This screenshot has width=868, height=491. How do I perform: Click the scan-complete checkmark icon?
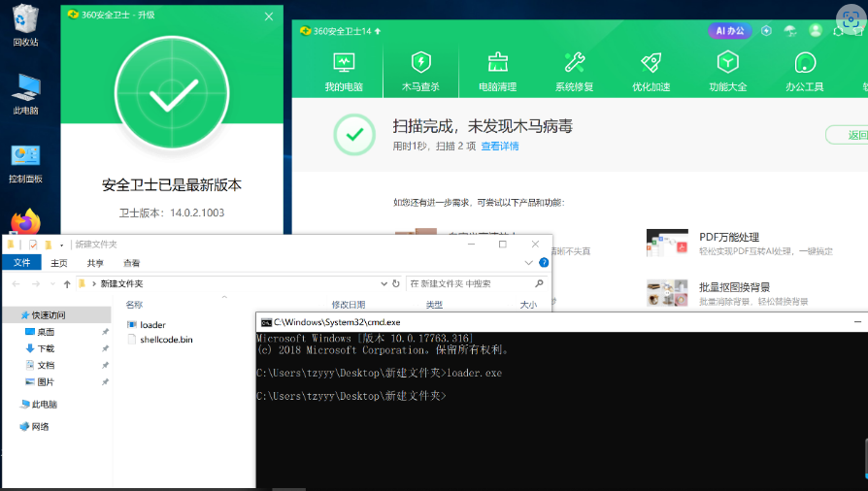click(354, 135)
